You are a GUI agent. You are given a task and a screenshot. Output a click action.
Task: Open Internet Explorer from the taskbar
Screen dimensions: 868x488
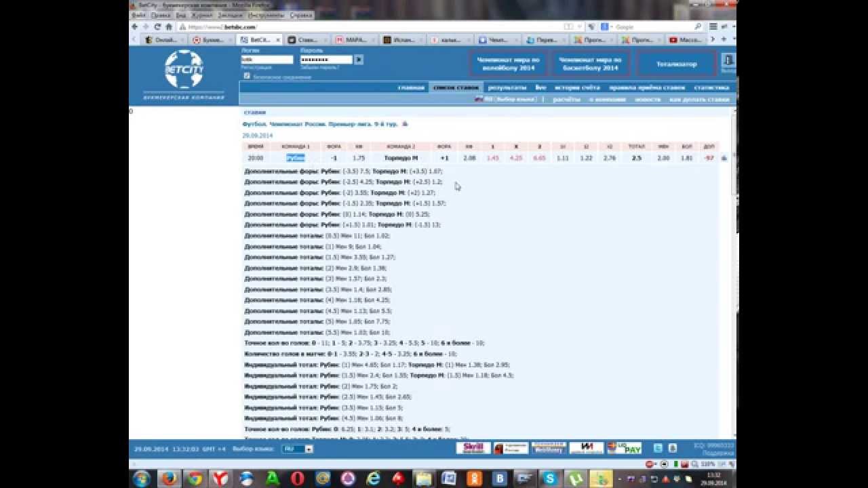click(373, 479)
